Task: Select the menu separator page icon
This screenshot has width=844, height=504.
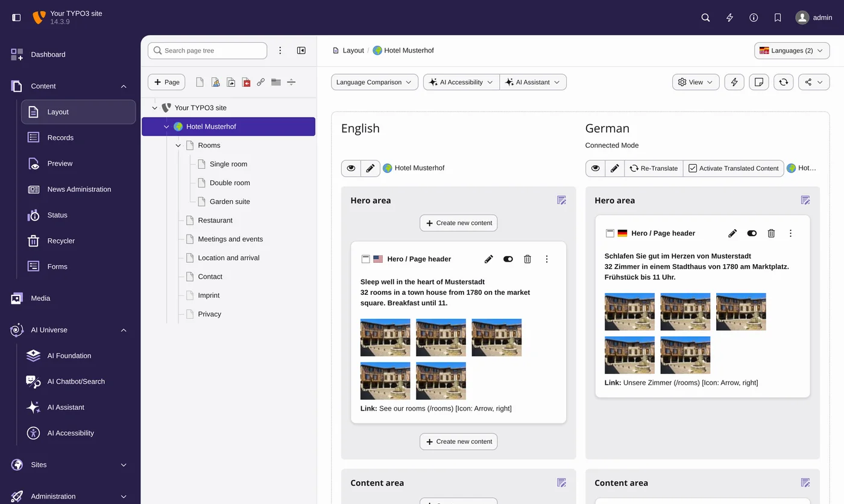Action: [291, 82]
